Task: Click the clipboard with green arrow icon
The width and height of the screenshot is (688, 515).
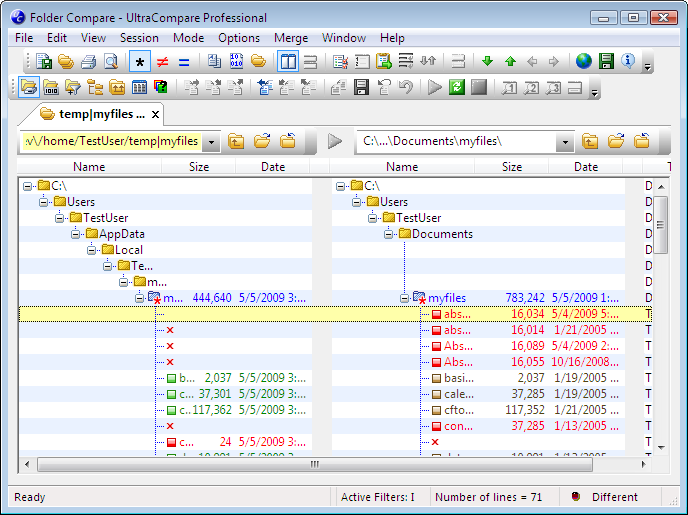Action: point(383,61)
